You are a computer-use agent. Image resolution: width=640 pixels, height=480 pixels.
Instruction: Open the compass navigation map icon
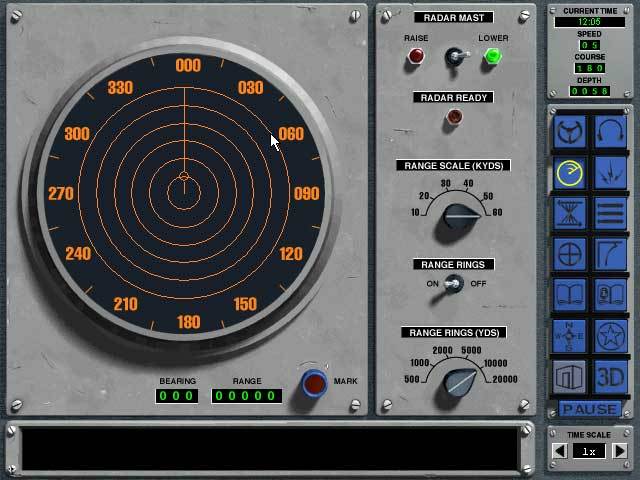[x=569, y=336]
